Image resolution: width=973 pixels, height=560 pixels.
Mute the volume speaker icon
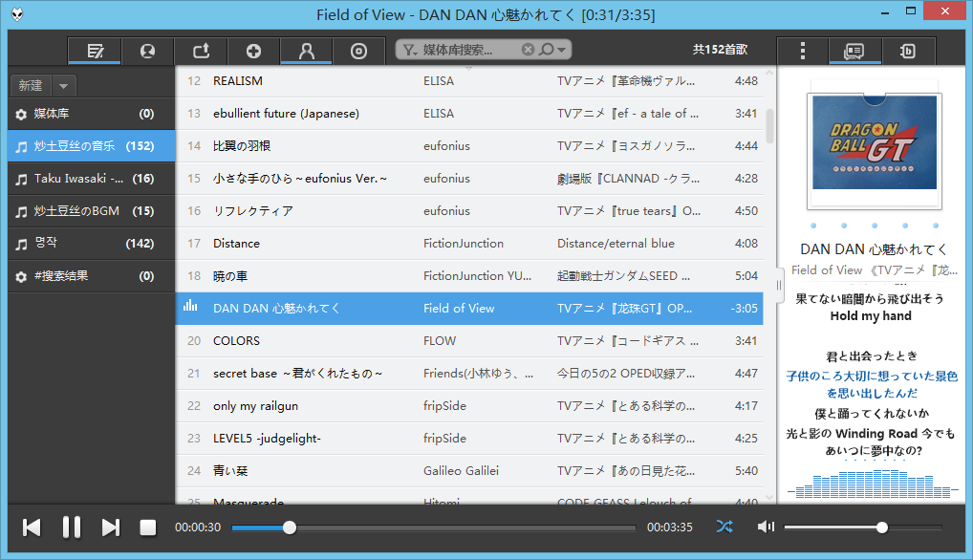pos(766,527)
